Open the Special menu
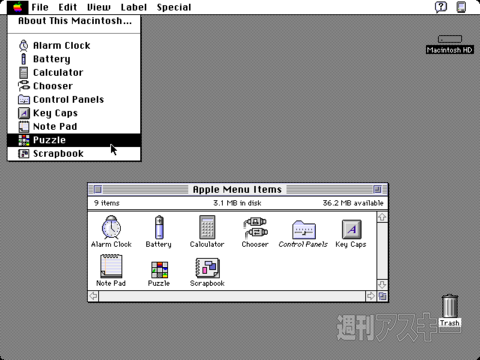The image size is (480, 360). (174, 7)
